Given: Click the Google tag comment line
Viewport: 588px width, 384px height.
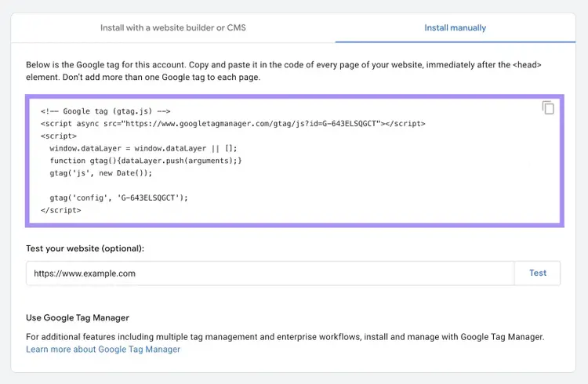Looking at the screenshot, I should pyautogui.click(x=105, y=111).
